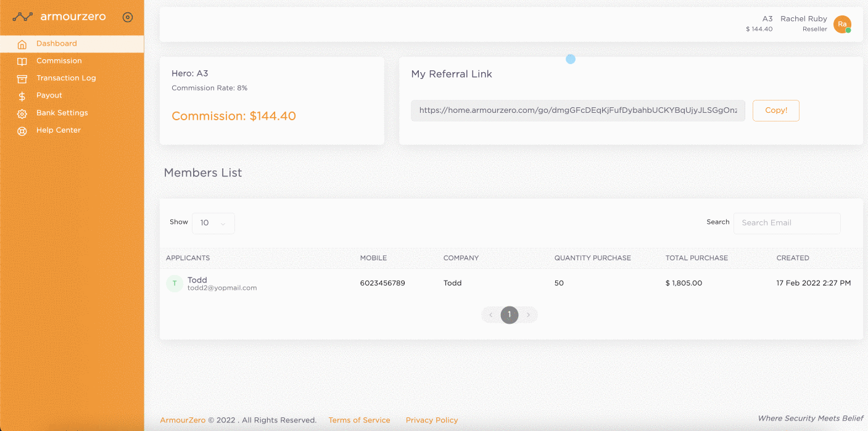Open the Commission menu item

[x=72, y=61]
